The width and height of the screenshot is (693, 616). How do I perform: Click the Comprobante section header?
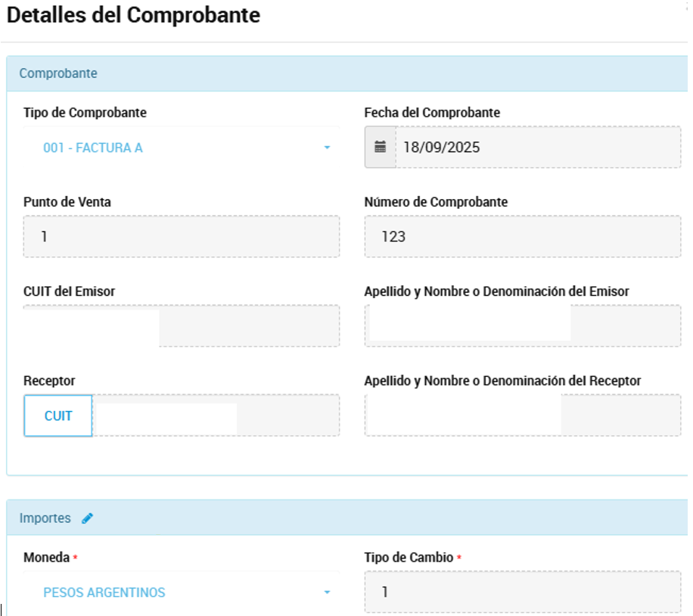pos(58,73)
